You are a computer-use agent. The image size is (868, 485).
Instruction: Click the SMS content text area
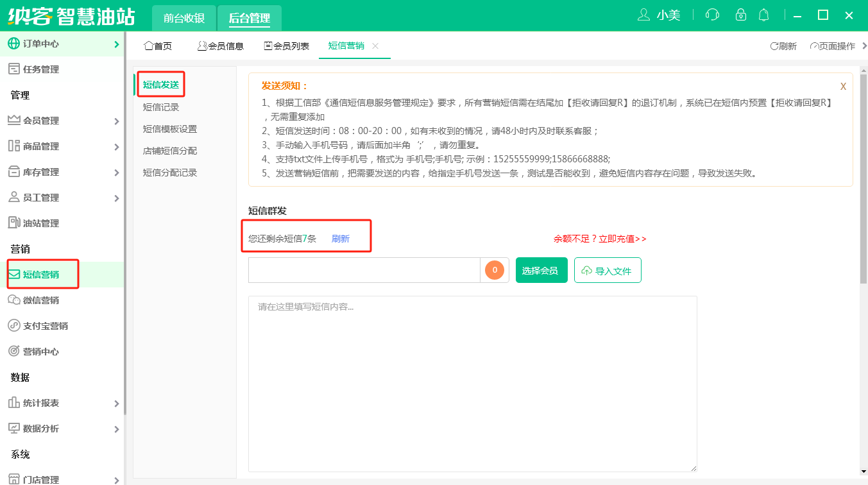click(x=472, y=384)
